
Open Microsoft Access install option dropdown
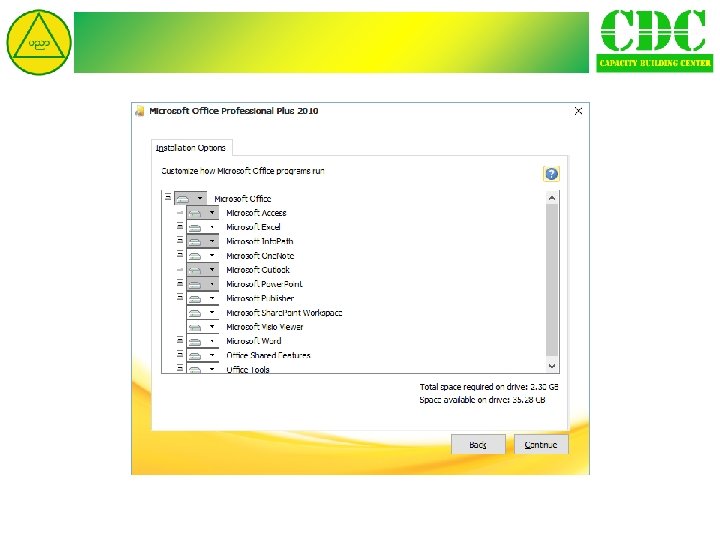pyautogui.click(x=202, y=213)
